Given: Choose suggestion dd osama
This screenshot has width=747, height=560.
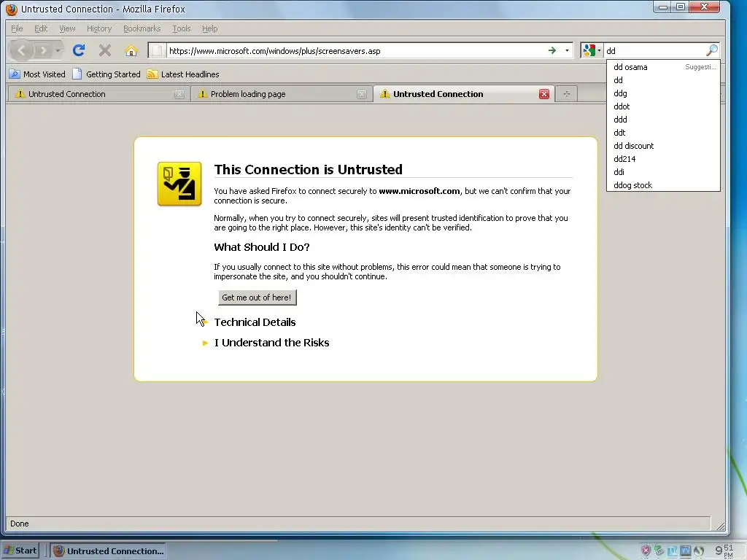Looking at the screenshot, I should [663, 67].
